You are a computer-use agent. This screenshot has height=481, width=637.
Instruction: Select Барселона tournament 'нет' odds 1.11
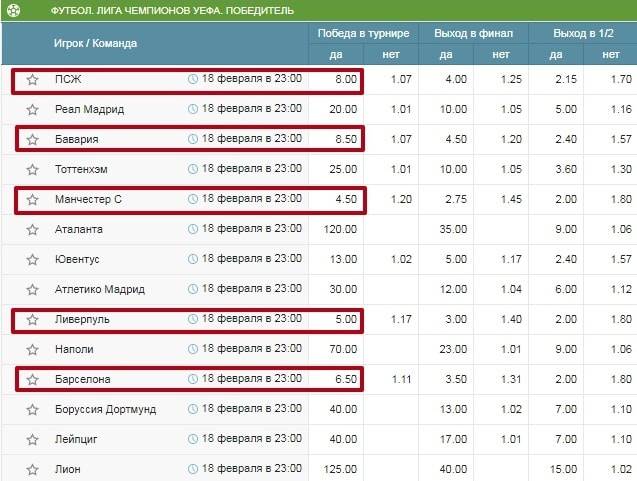(x=401, y=379)
